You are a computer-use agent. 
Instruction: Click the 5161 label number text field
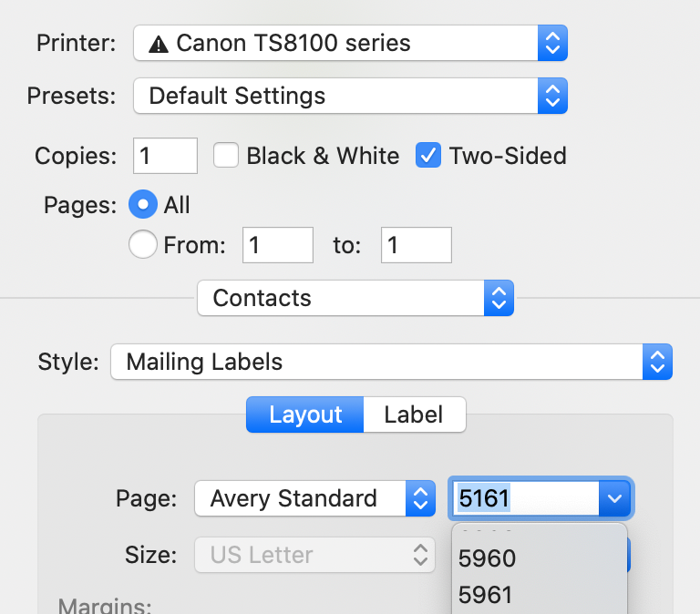point(523,498)
